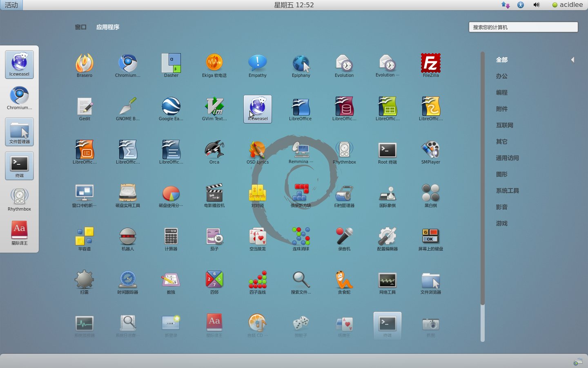Screen dimensions: 588x368
Task: Focus the 搜索您的计算机 search field
Action: click(523, 27)
